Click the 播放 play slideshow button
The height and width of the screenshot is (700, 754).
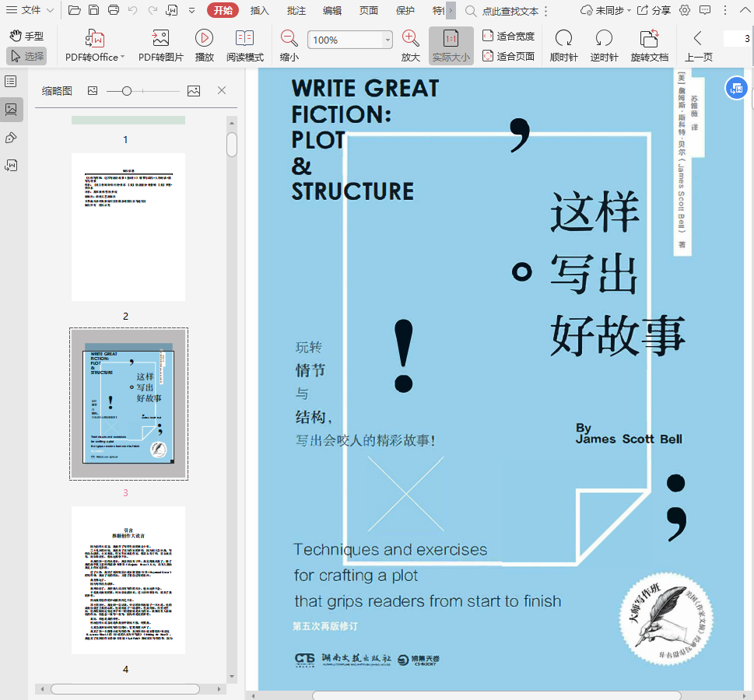click(x=204, y=46)
